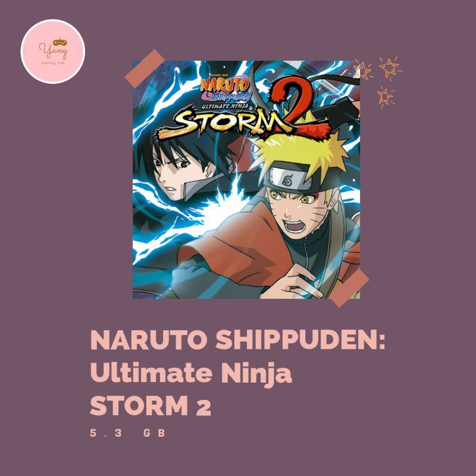Click the Naruto Shippuden logo on the cover
Image resolution: width=476 pixels, height=476 pixels.
[x=226, y=89]
